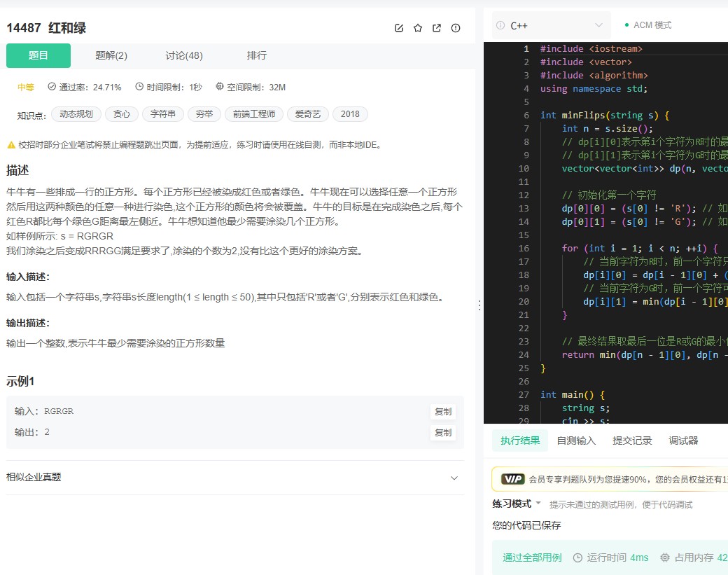Open the 讨论(48) tab

[183, 55]
